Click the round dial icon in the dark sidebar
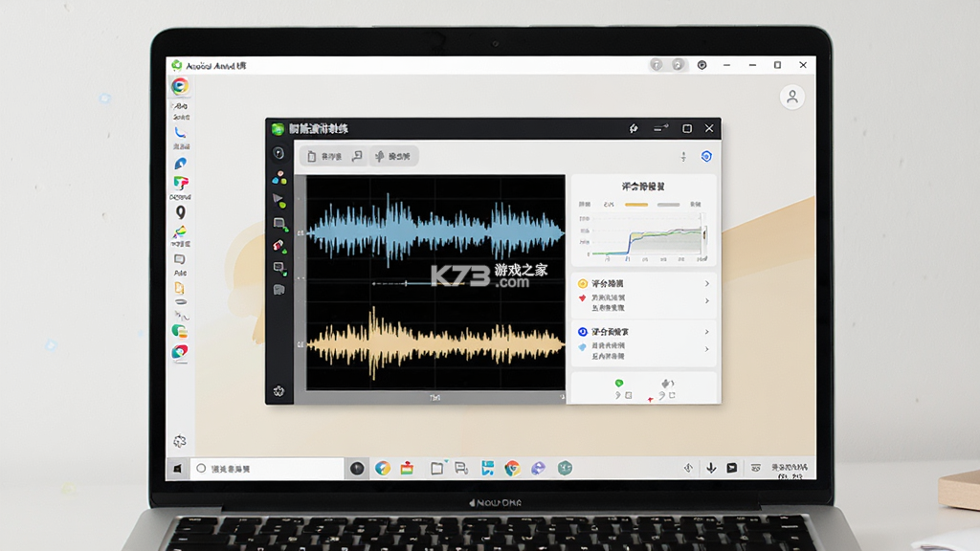 [x=278, y=153]
